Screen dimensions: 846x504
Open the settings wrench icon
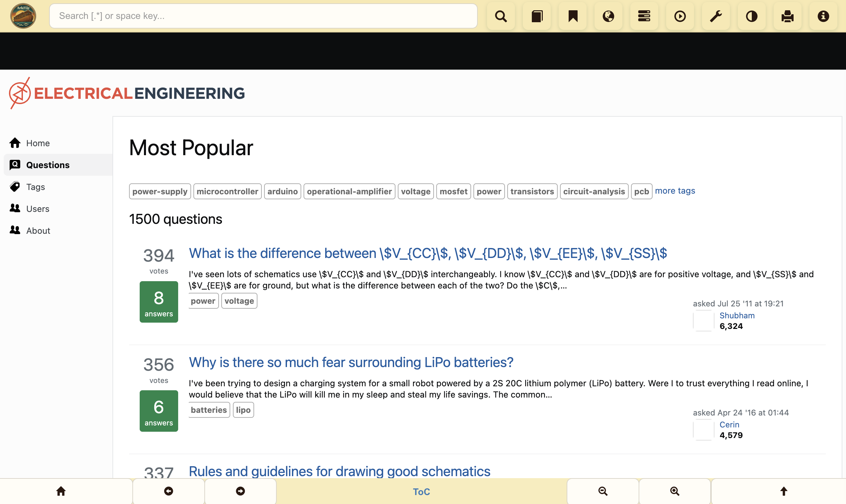coord(716,16)
